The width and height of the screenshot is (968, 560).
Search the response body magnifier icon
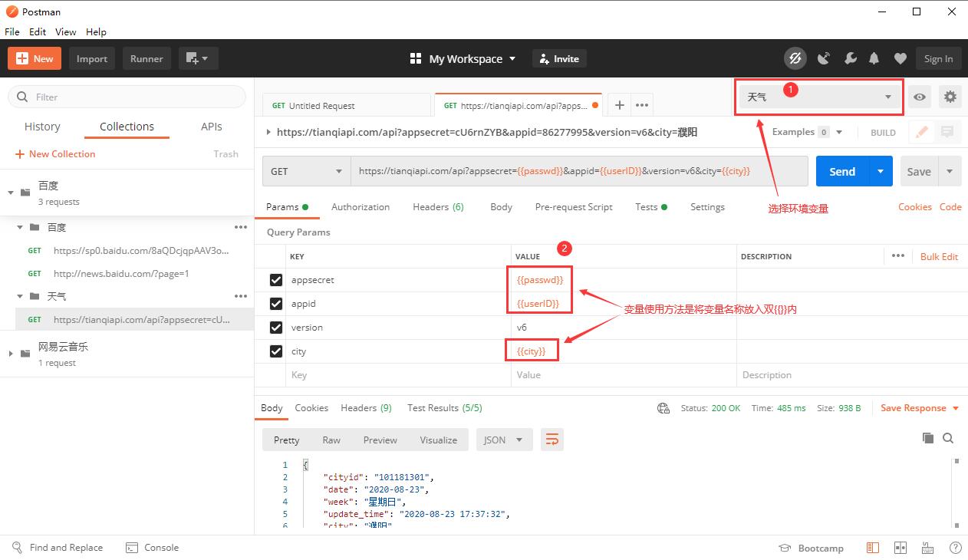point(948,438)
